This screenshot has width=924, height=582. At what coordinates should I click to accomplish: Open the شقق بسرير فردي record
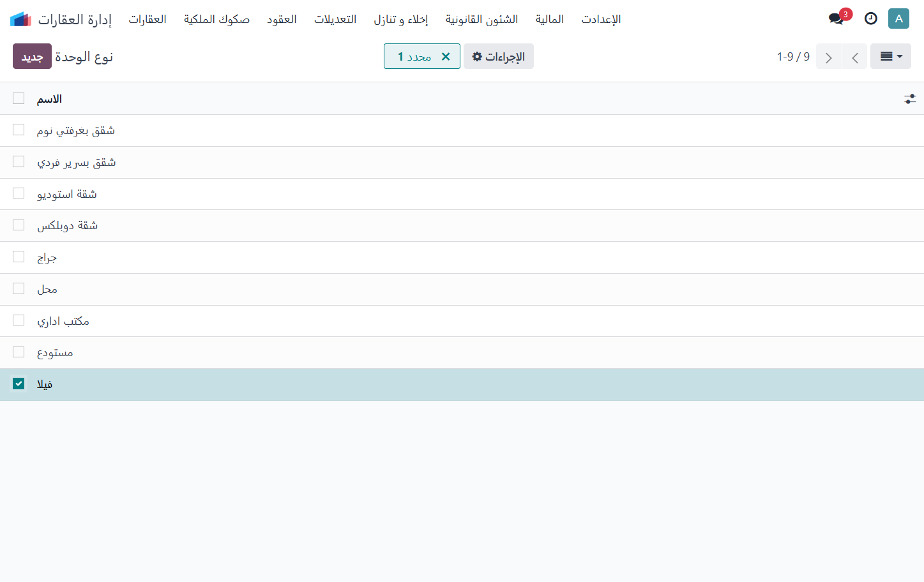point(77,163)
